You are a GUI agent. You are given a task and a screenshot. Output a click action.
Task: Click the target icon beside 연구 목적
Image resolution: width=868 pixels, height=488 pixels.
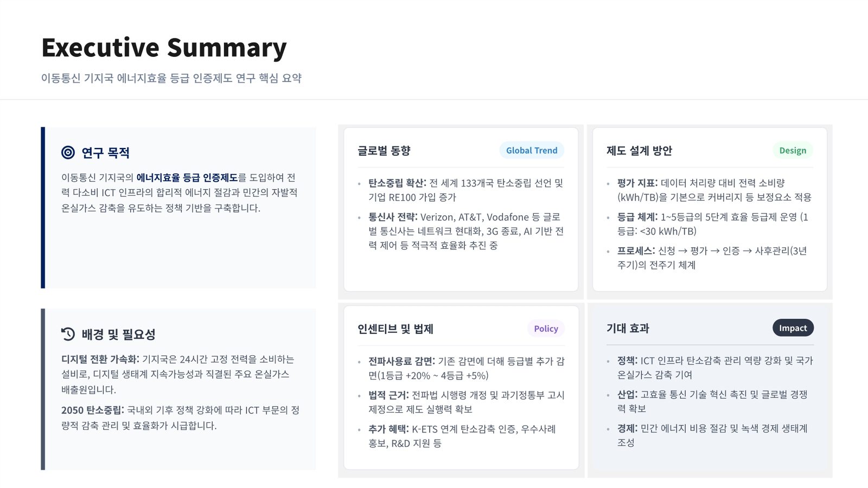68,152
